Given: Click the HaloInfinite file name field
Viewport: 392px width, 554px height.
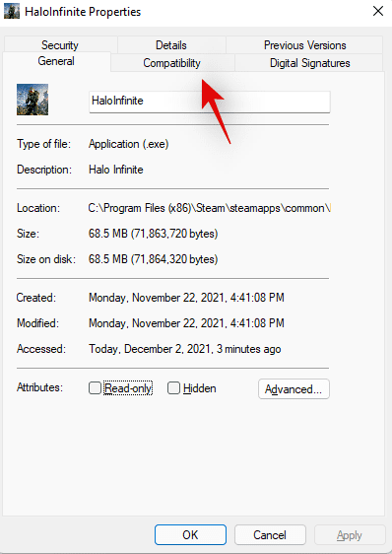Looking at the screenshot, I should (x=210, y=102).
